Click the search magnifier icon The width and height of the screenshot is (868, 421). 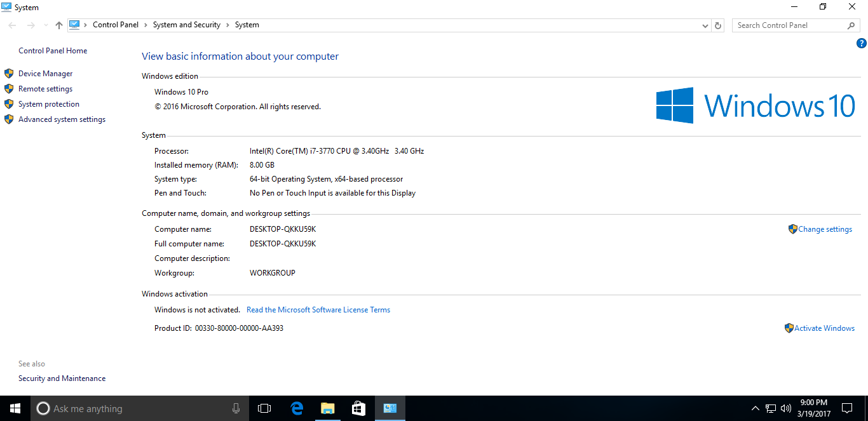click(x=851, y=25)
